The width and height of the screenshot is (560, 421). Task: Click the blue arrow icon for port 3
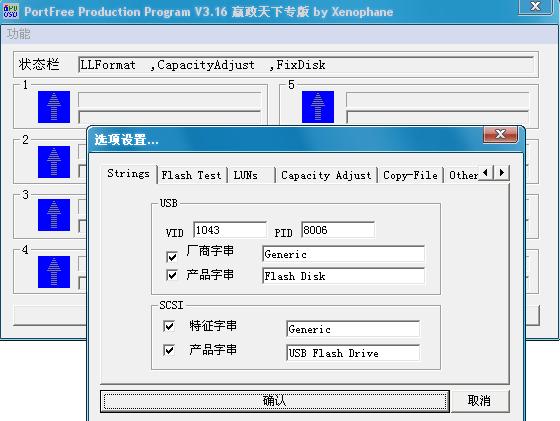click(54, 215)
